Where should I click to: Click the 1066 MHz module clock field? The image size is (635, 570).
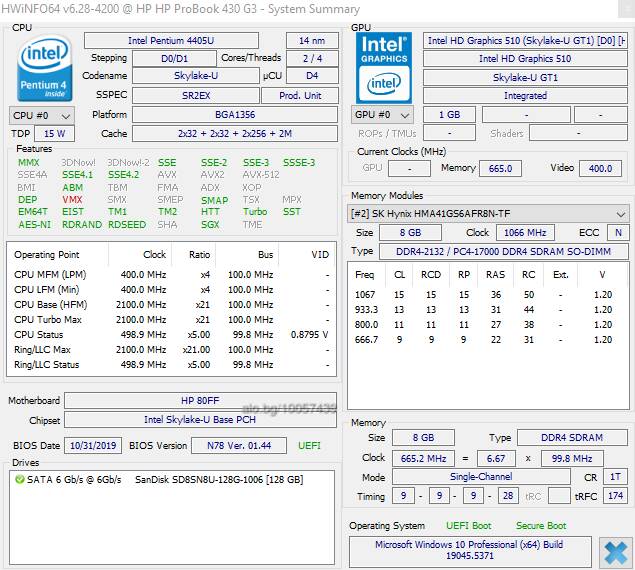(525, 233)
